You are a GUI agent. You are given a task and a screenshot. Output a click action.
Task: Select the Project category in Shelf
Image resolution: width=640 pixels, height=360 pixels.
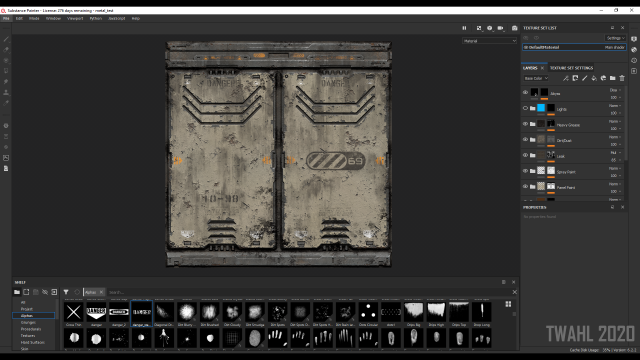pos(27,309)
